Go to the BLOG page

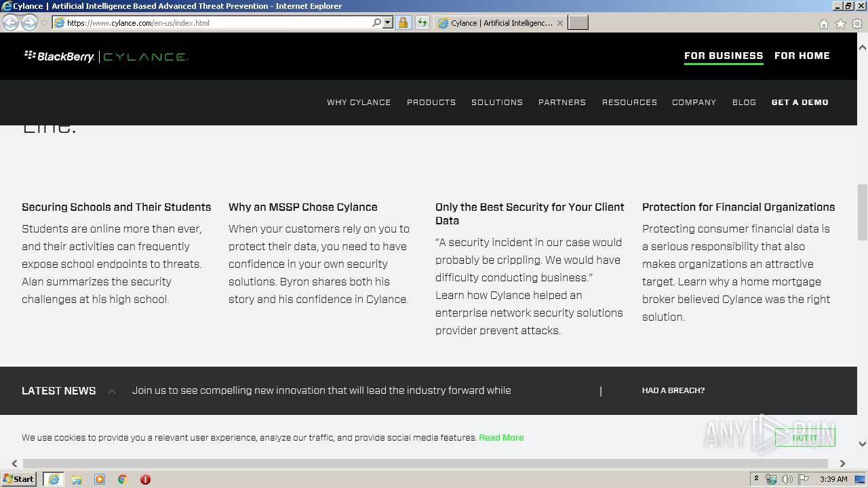(744, 102)
